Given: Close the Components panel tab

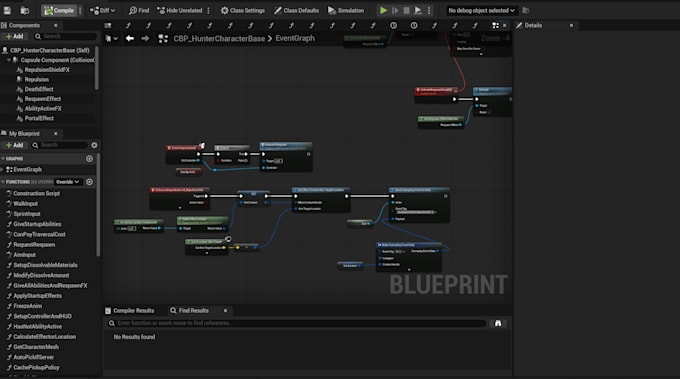Looking at the screenshot, I should click(56, 26).
